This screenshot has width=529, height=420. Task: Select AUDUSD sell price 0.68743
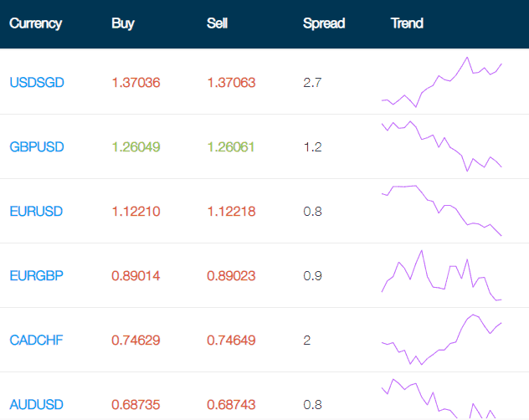coord(231,405)
